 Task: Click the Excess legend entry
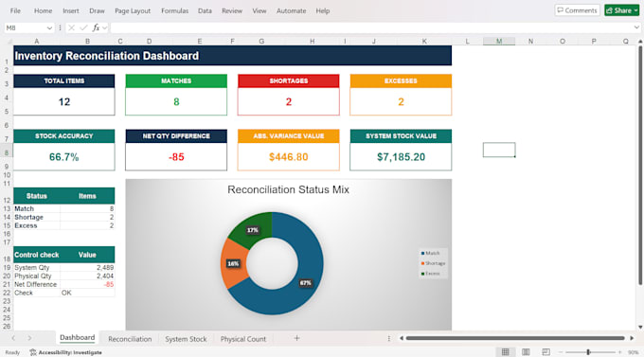tap(430, 273)
